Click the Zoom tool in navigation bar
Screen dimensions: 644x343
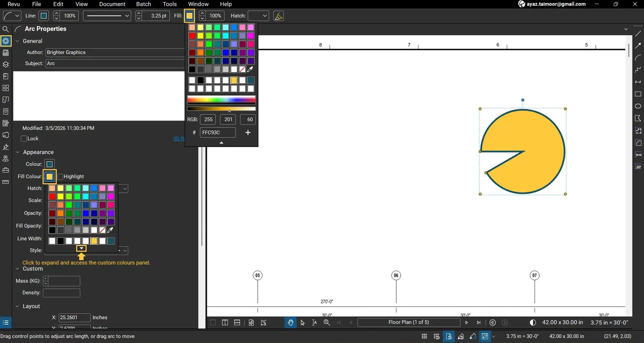[x=327, y=323]
